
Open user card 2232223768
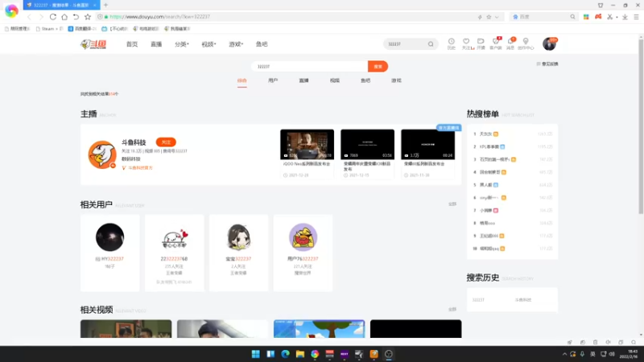[x=174, y=253]
